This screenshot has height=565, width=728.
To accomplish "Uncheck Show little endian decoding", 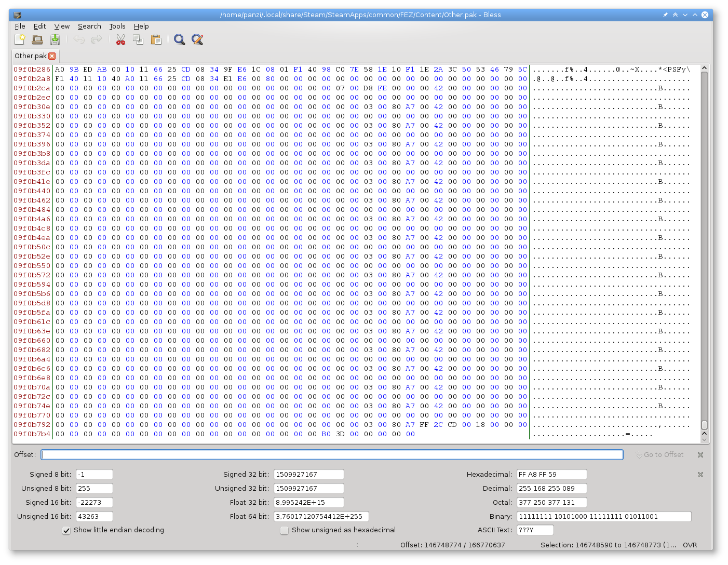I will pos(66,530).
